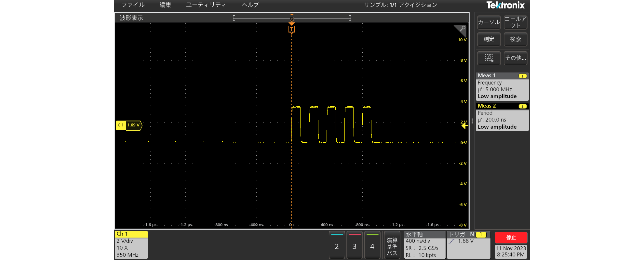Viewport: 644px width, 260px height.
Task: Select the C1 channel ground reference badge
Action: [x=129, y=125]
